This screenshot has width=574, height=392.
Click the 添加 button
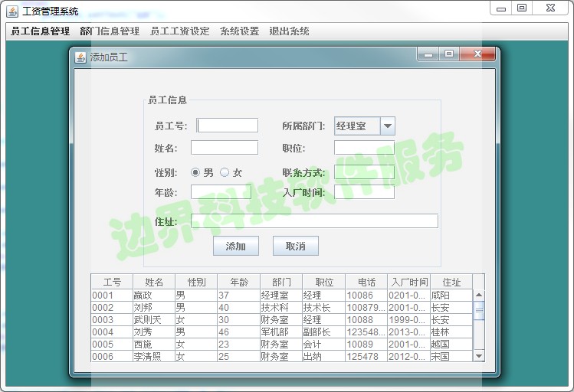coord(236,246)
